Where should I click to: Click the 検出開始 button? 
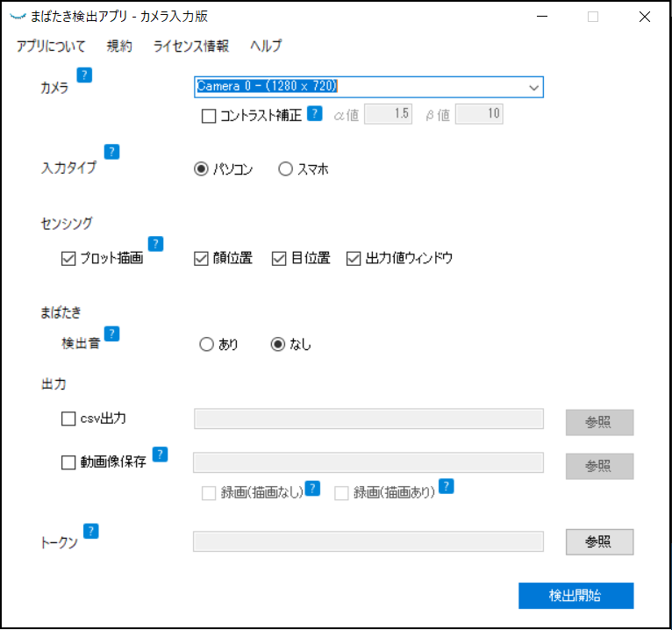[576, 596]
